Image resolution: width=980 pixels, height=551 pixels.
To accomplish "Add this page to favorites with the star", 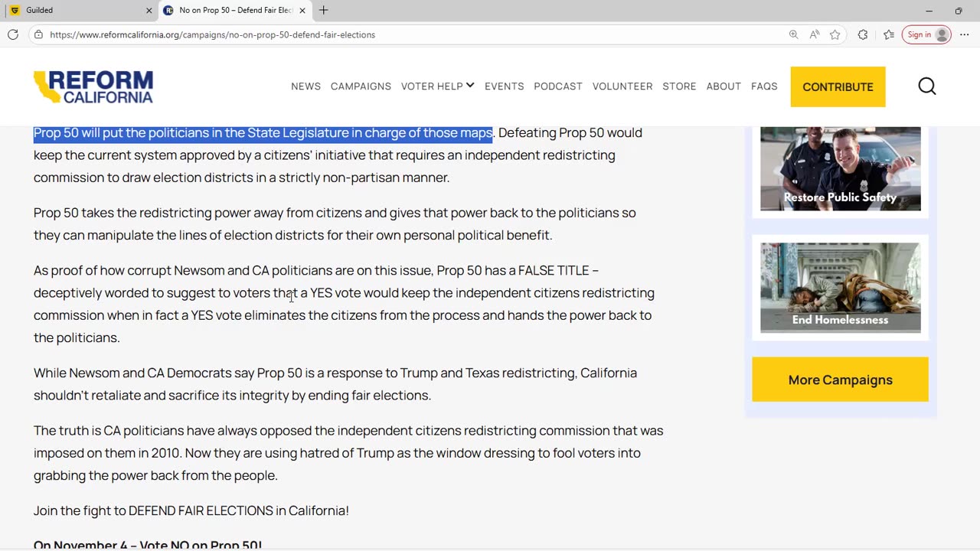I will tap(835, 34).
